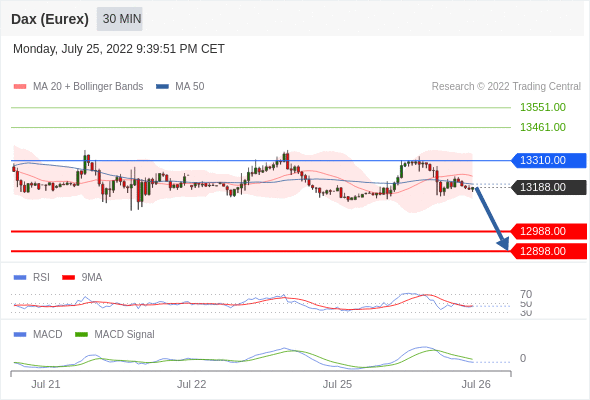Click the blue MACD legend swatch

point(20,335)
